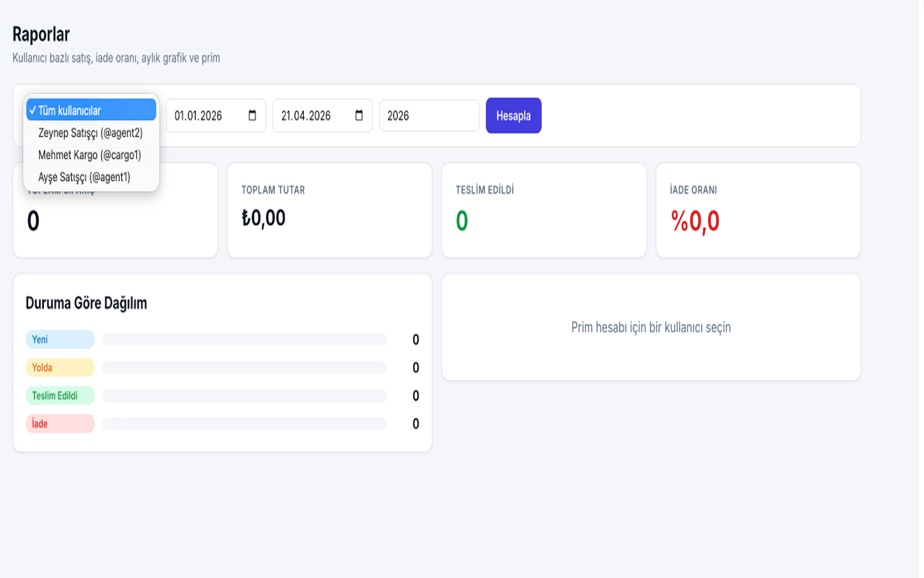The image size is (924, 578).
Task: Click the green Teslim Edildi status badge
Action: click(x=59, y=396)
